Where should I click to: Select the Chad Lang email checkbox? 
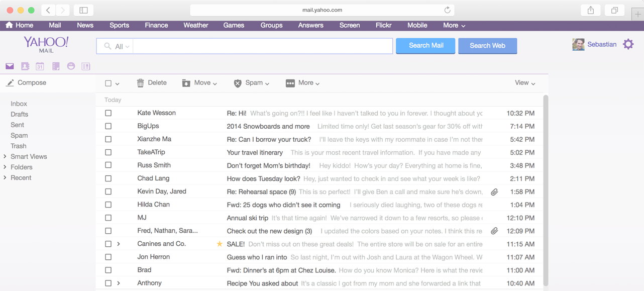tap(108, 178)
